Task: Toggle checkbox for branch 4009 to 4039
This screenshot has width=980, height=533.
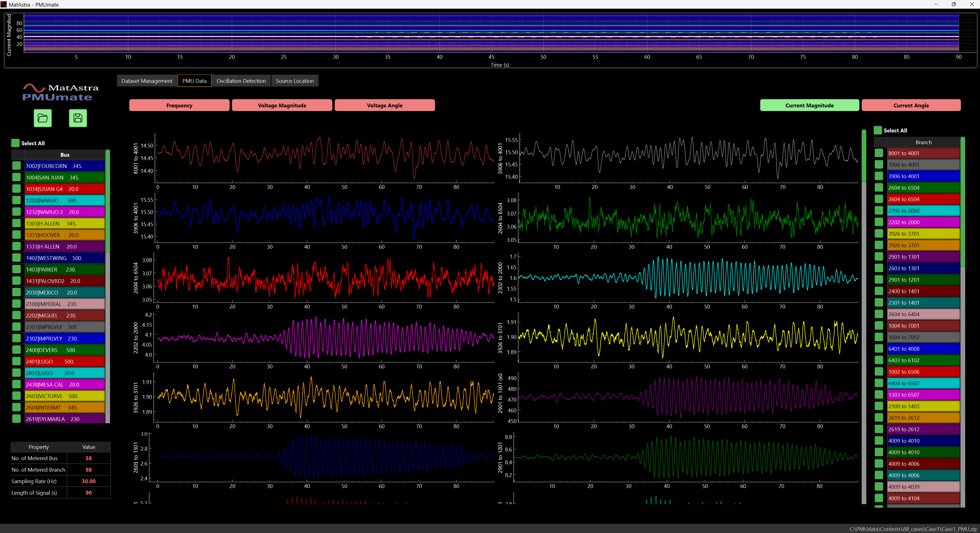Action: (879, 486)
